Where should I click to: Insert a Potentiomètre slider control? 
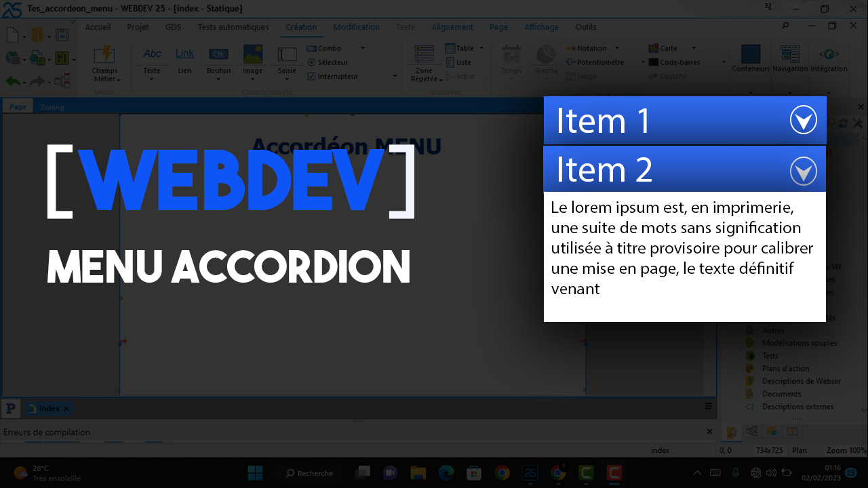[x=595, y=62]
